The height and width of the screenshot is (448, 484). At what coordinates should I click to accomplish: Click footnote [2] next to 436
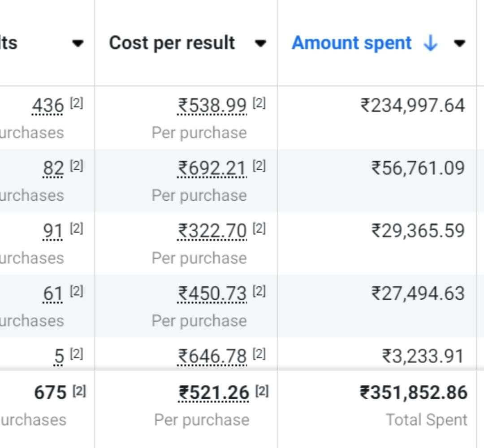point(77,103)
